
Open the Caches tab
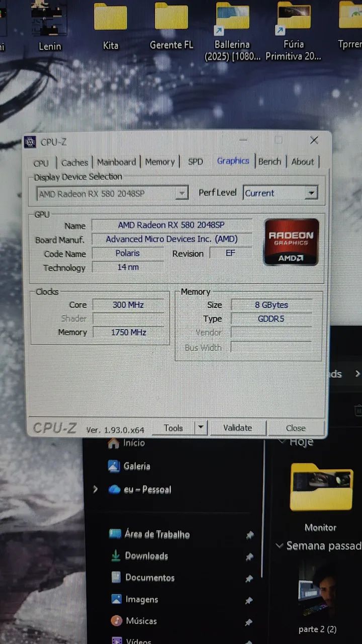coord(74,163)
